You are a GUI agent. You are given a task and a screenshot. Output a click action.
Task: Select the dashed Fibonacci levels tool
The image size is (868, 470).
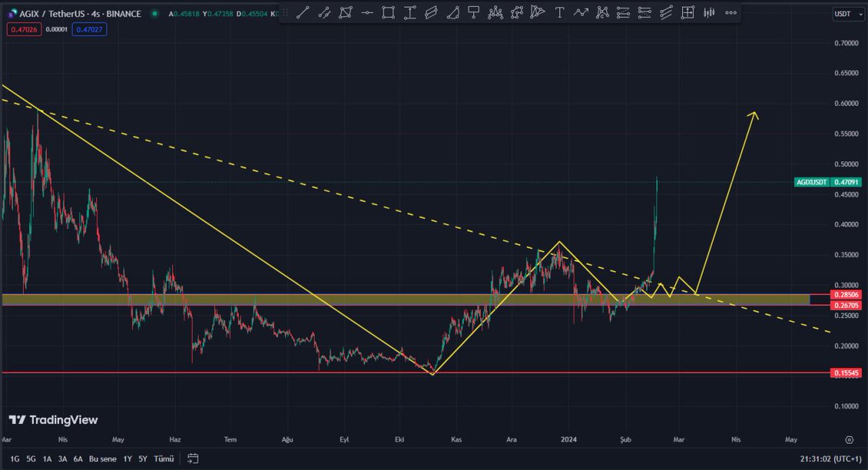point(644,12)
